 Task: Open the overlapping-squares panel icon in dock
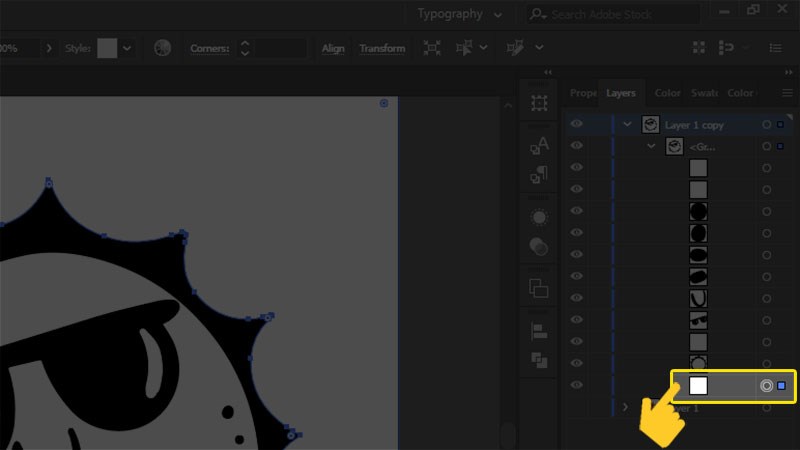tap(539, 288)
